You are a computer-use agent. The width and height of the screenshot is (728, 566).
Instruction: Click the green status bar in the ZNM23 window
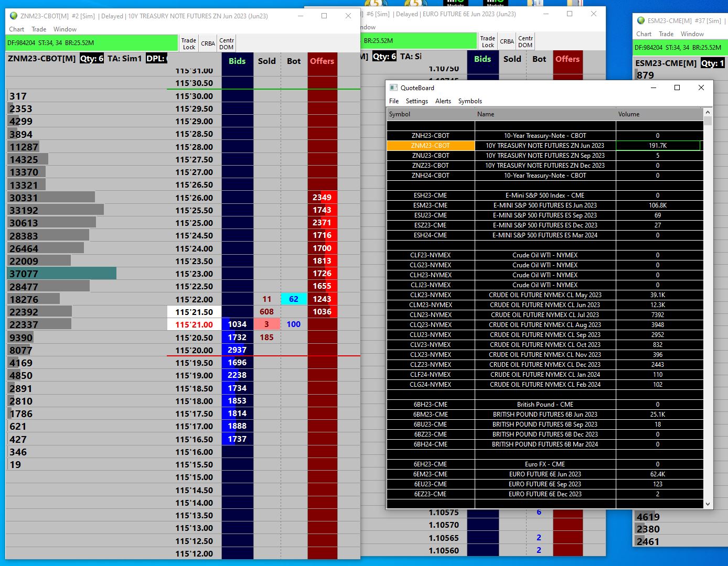point(92,43)
